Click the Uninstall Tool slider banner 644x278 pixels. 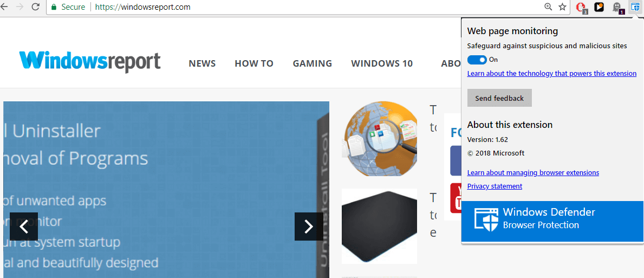166,190
